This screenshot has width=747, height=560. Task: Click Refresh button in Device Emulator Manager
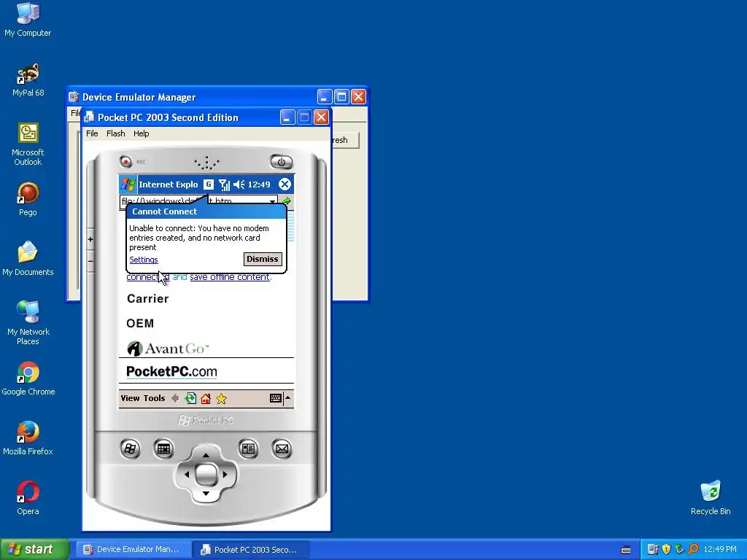[345, 140]
